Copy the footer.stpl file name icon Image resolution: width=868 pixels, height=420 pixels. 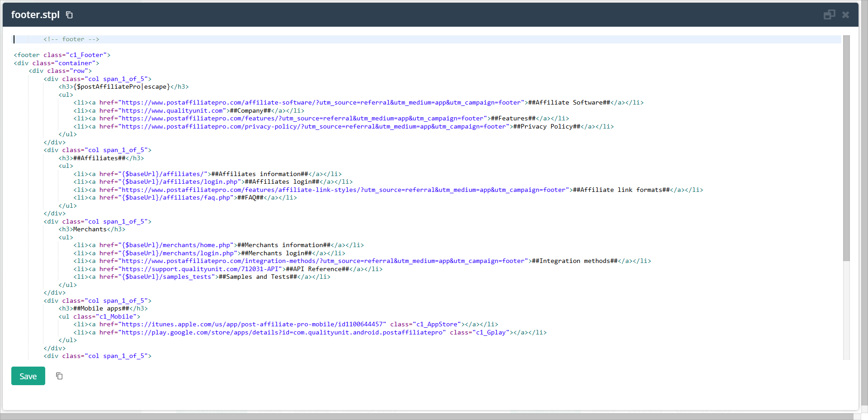69,15
